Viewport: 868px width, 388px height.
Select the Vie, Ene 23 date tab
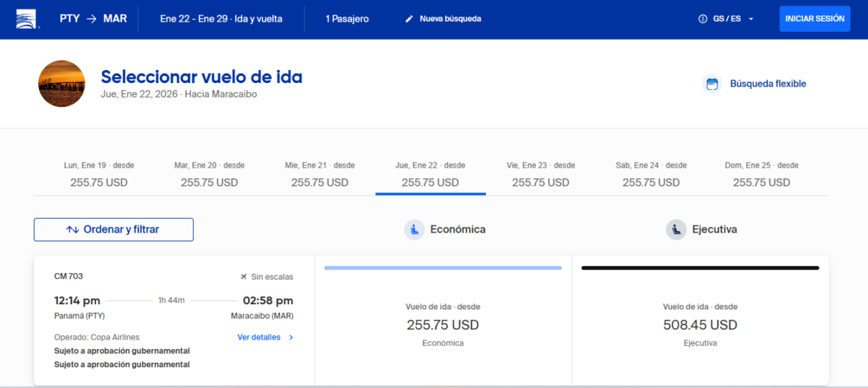pos(541,175)
